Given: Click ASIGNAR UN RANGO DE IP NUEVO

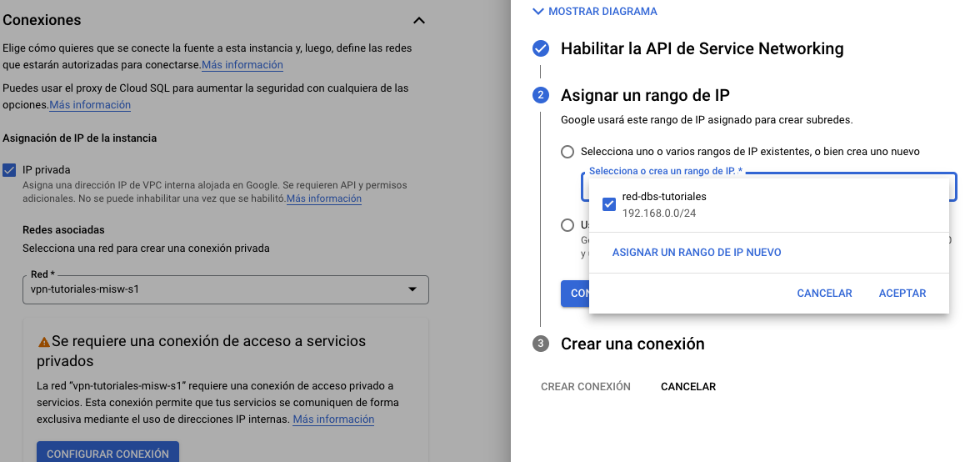Looking at the screenshot, I should tap(697, 253).
